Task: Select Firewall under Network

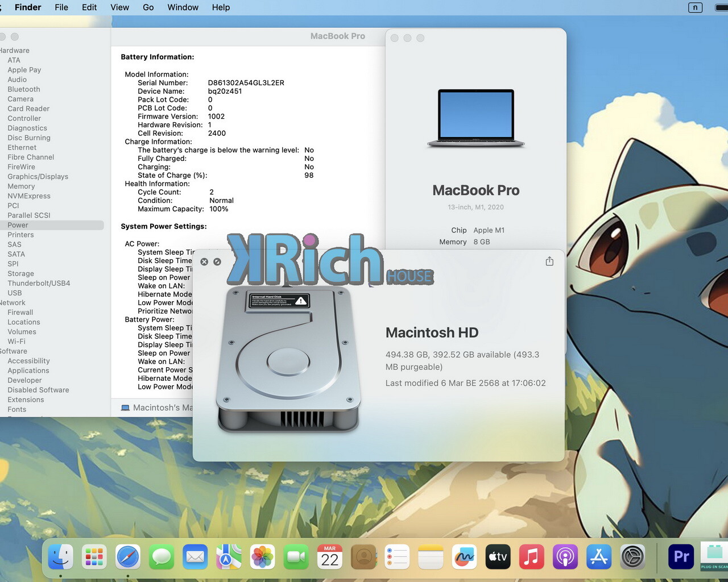Action: tap(20, 313)
